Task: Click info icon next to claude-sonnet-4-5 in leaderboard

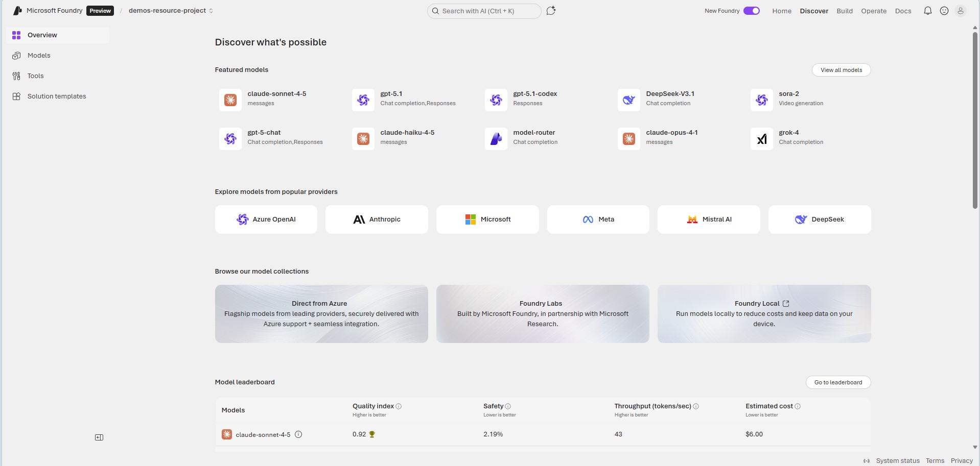Action: click(x=298, y=434)
